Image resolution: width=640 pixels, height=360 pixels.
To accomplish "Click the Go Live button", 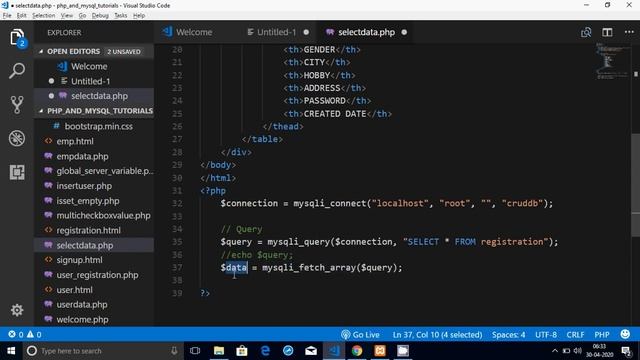I will [360, 335].
